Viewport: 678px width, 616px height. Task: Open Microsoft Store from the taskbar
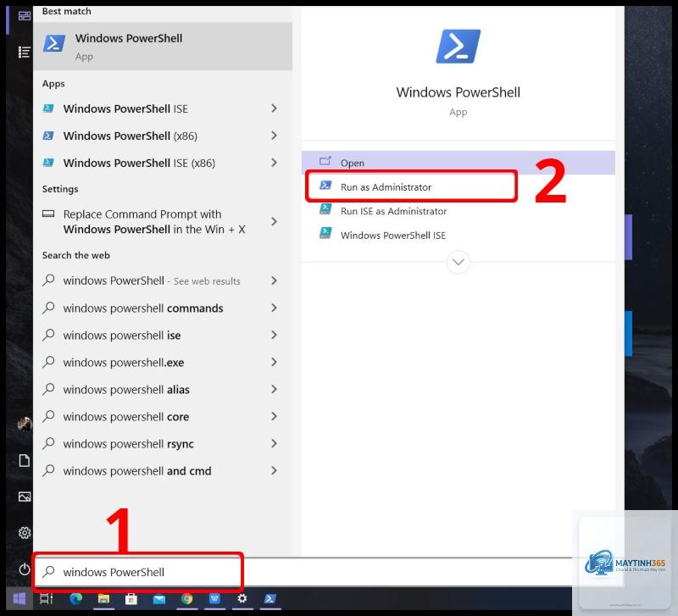[131, 599]
